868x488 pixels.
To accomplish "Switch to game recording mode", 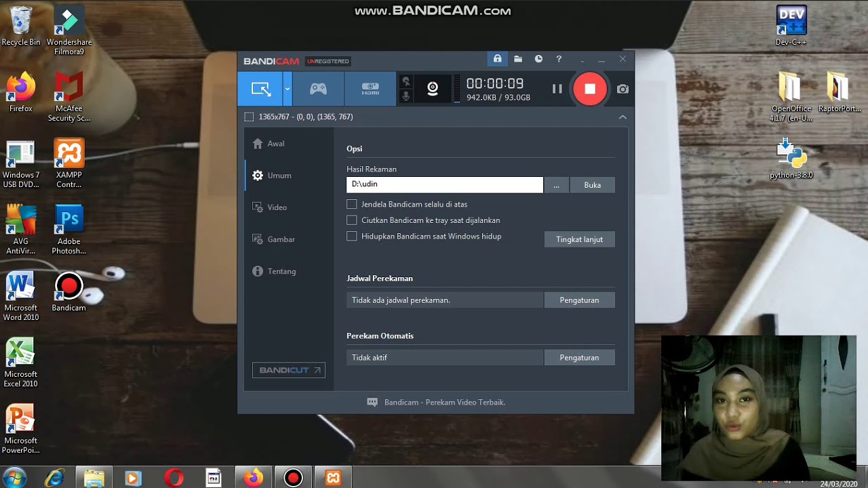I will point(318,89).
